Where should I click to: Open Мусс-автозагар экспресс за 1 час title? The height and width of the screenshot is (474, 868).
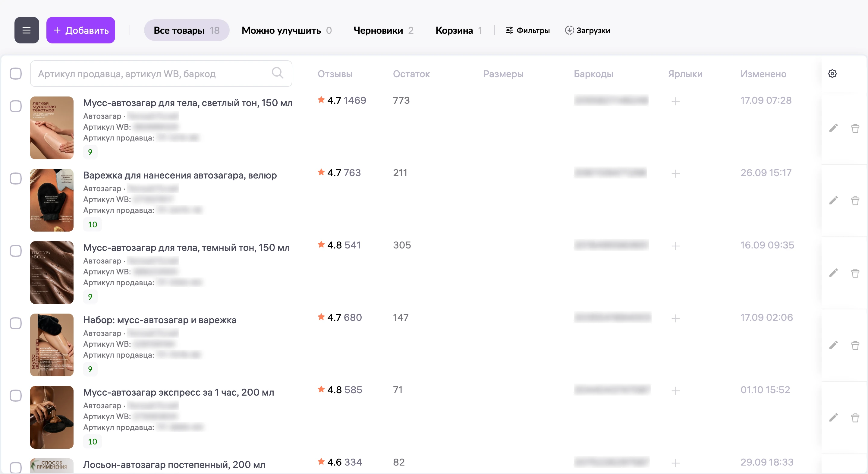pos(179,392)
